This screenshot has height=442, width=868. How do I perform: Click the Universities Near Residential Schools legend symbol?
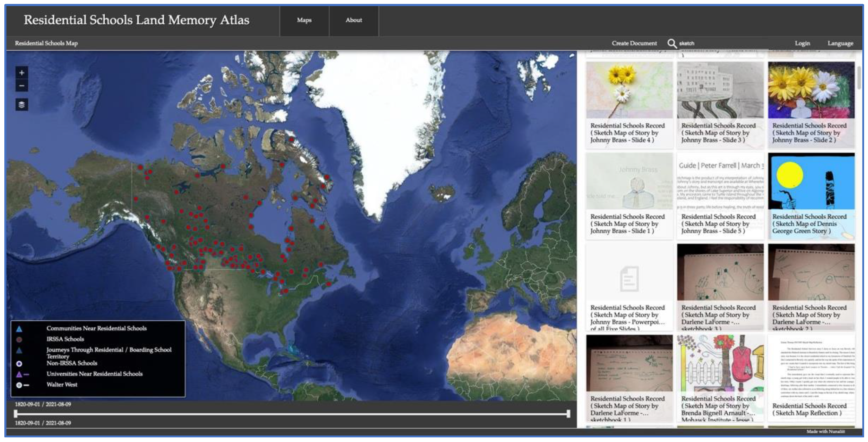pos(22,374)
